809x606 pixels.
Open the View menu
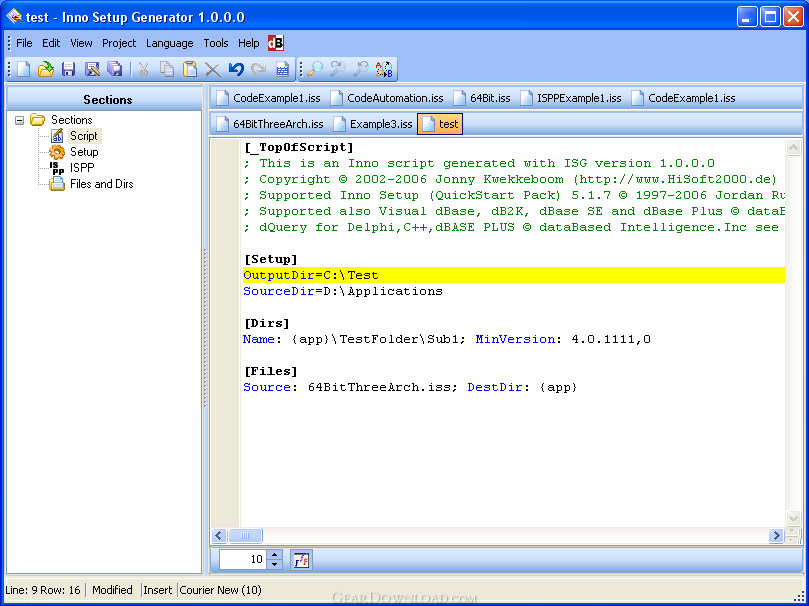coord(82,43)
